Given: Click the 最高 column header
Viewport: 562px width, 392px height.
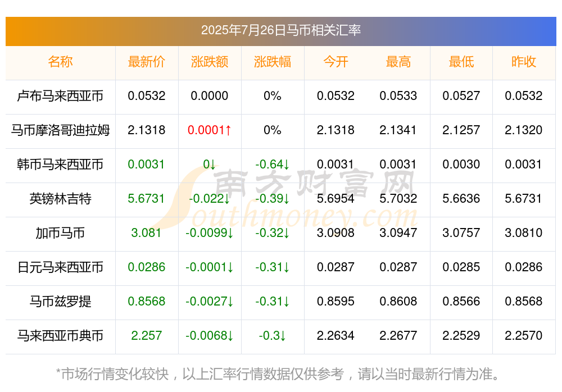Looking at the screenshot, I should coord(398,62).
